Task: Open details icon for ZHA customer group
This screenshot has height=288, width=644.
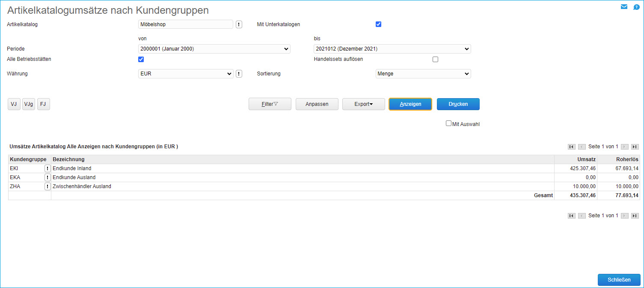Action: pos(47,186)
